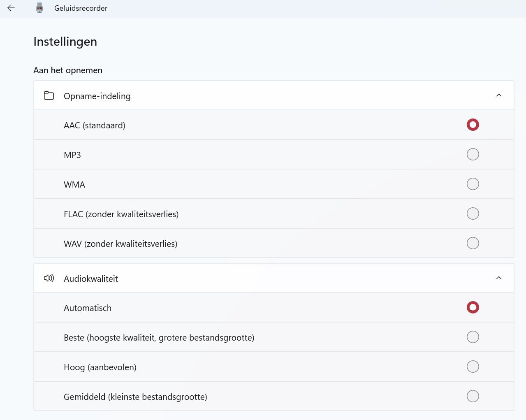Image resolution: width=526 pixels, height=420 pixels.
Task: Enable WAV (zonder kwaliteitsverlies) radio button
Action: (x=473, y=243)
